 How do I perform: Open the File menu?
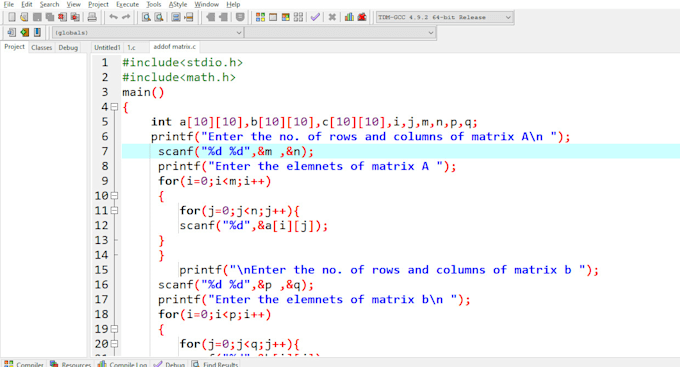9,4
